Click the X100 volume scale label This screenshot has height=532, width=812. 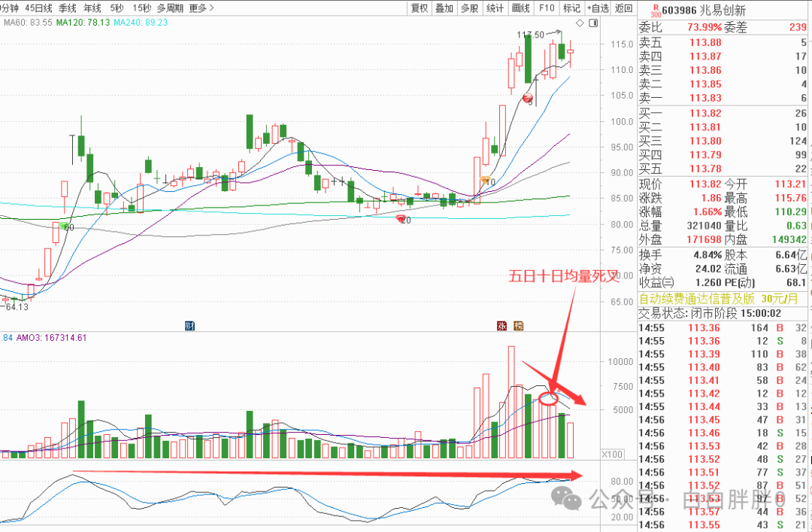click(x=612, y=454)
